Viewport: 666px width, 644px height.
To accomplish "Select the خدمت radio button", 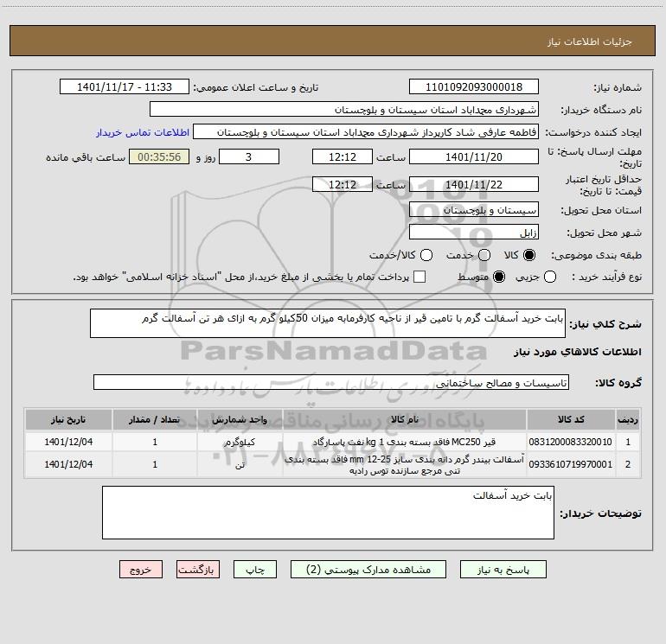I will click(x=484, y=255).
